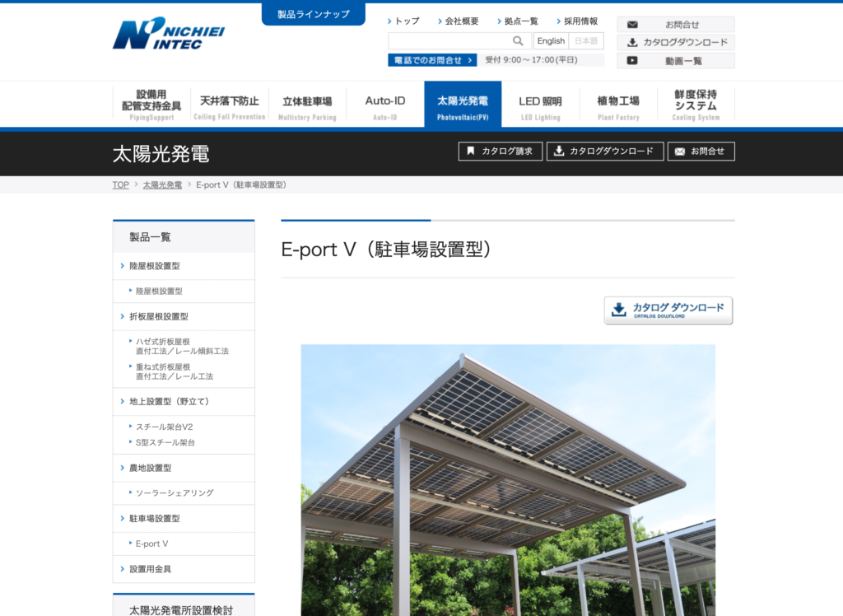Image resolution: width=843 pixels, height=616 pixels.
Task: Switch language to English
Action: (551, 41)
